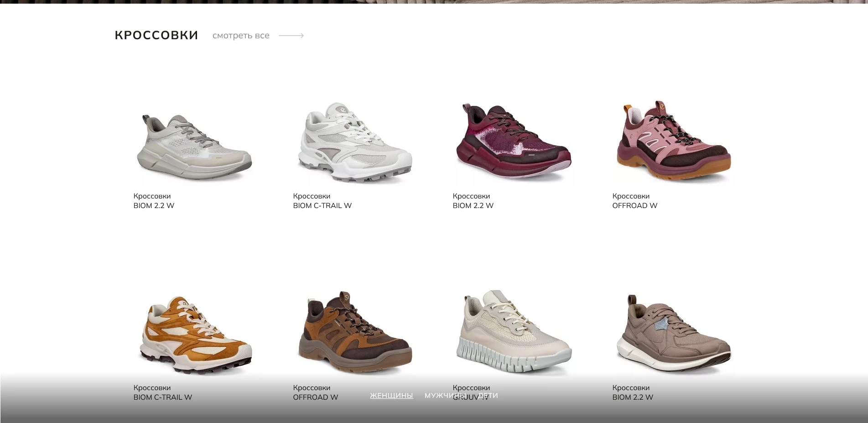Open the beige GRUUV W sneaker image
The image size is (868, 423).
(514, 332)
